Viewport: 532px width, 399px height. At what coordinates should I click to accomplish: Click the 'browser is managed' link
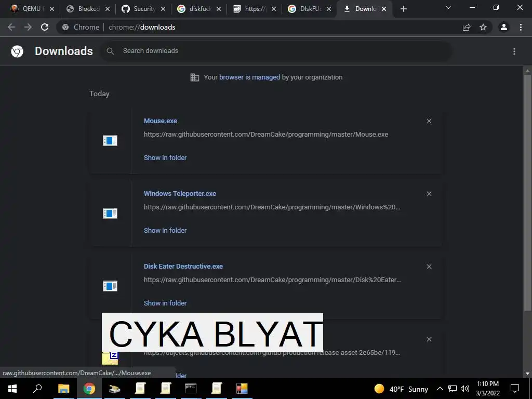pyautogui.click(x=250, y=77)
